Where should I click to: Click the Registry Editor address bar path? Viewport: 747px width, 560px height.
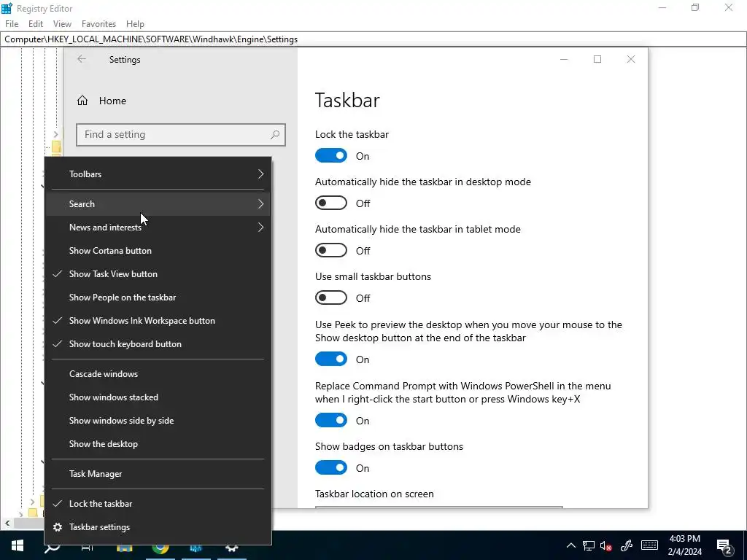pos(373,39)
